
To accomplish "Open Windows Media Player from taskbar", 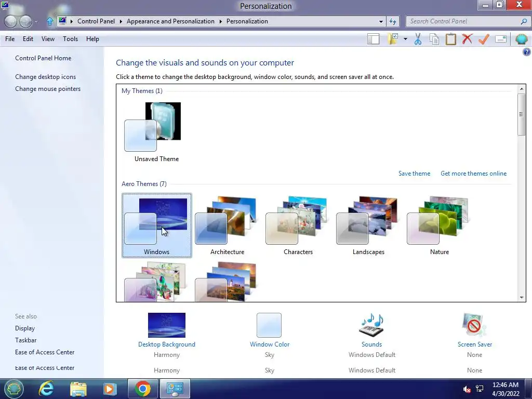I will pyautogui.click(x=110, y=389).
